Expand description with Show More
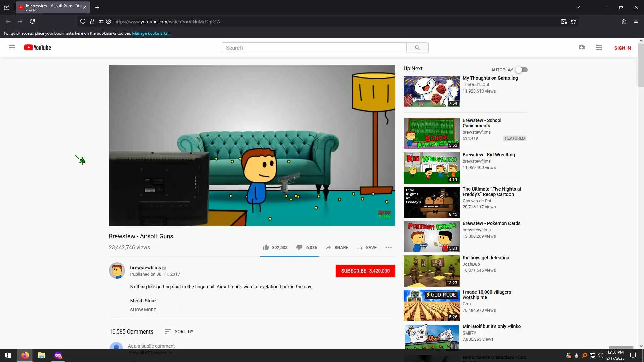 tap(143, 310)
